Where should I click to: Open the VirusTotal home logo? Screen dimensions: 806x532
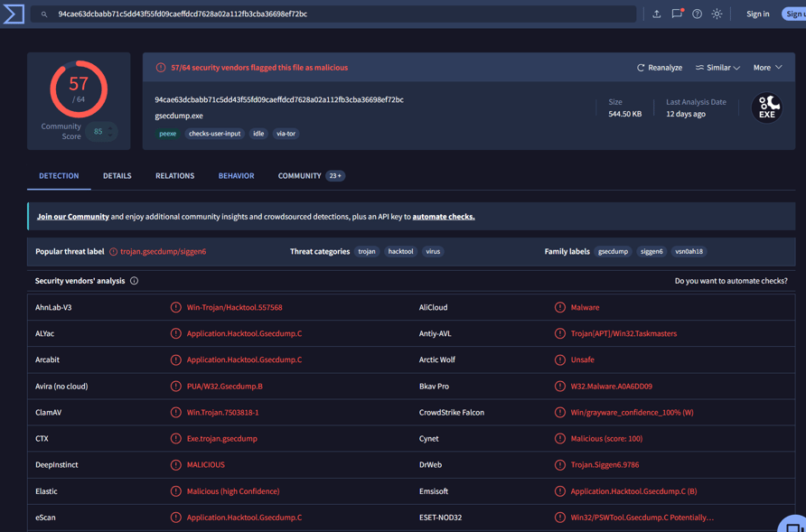[14, 14]
